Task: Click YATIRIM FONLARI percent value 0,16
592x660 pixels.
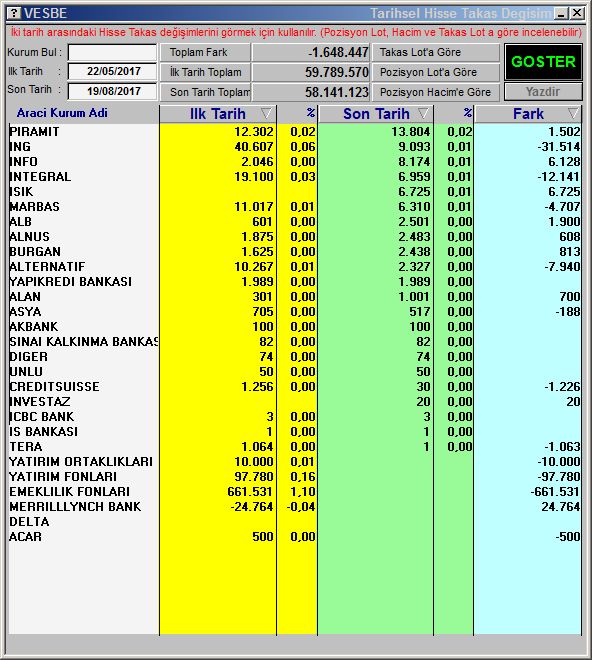Action: pos(303,476)
